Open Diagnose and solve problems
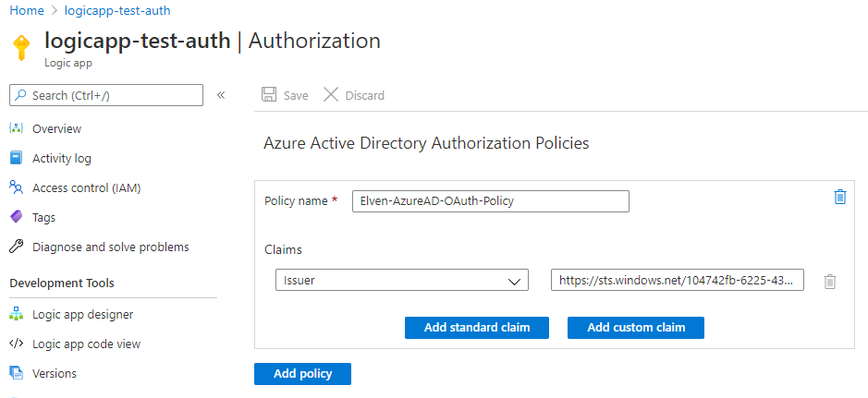Screen dimensions: 868x398 pyautogui.click(x=113, y=247)
